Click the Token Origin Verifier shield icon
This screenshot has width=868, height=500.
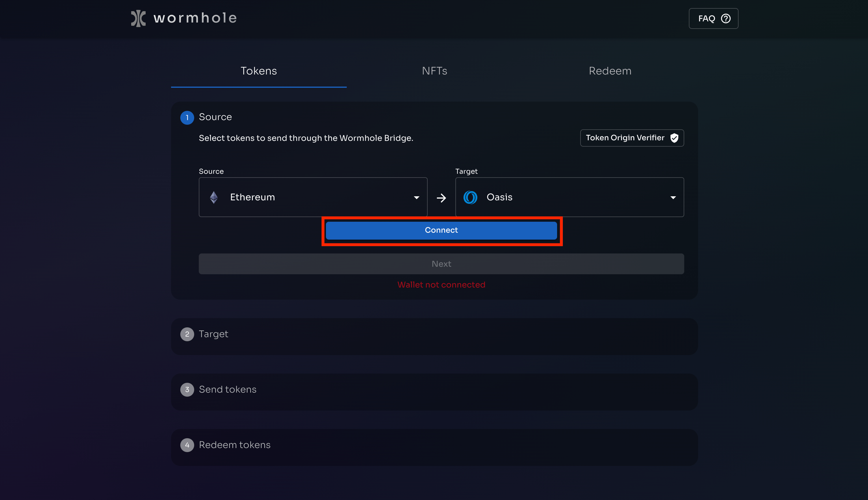tap(674, 138)
